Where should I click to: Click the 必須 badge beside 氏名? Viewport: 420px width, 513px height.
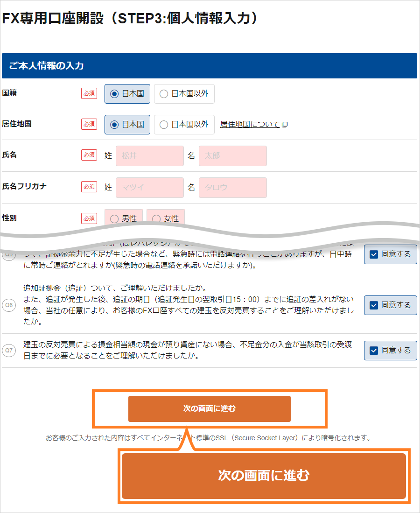(x=89, y=155)
